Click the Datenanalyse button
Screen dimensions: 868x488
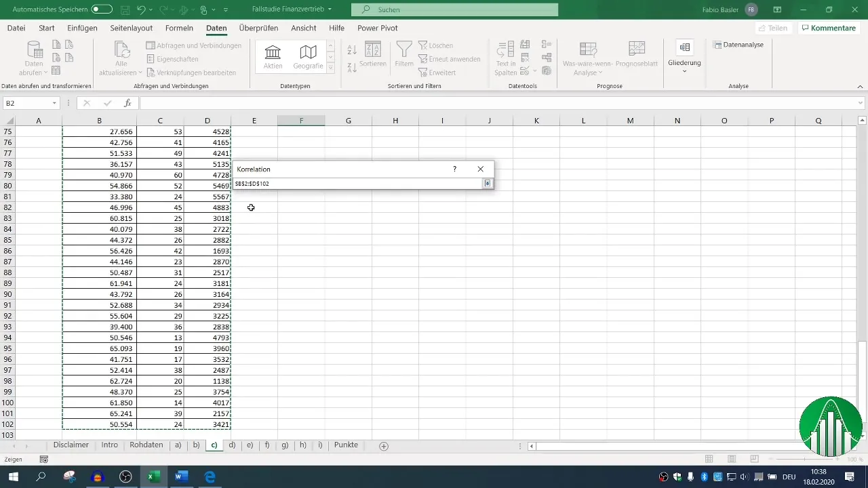738,45
